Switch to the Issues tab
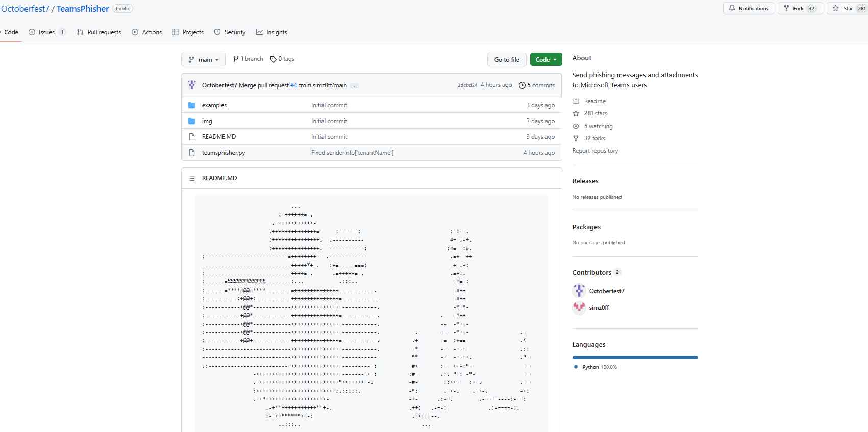 (x=46, y=32)
